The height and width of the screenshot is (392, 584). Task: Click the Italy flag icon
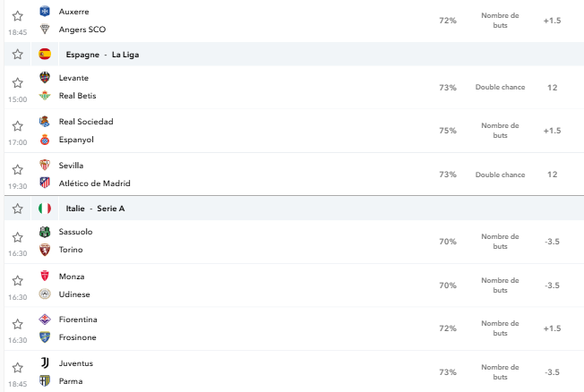(45, 209)
